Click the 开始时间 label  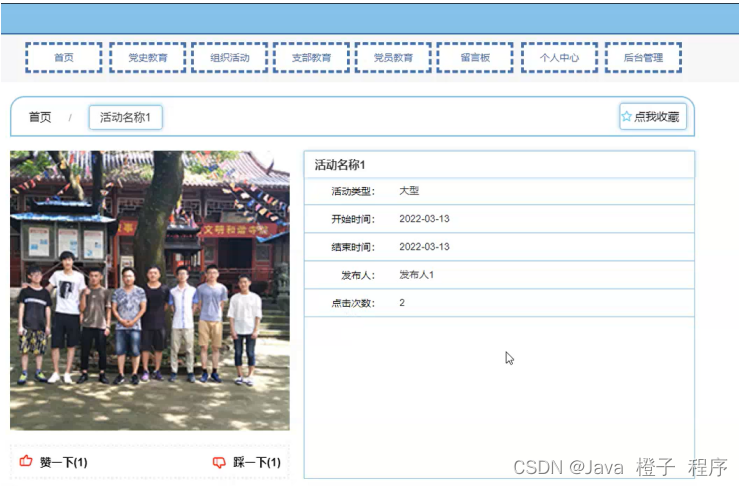(353, 219)
